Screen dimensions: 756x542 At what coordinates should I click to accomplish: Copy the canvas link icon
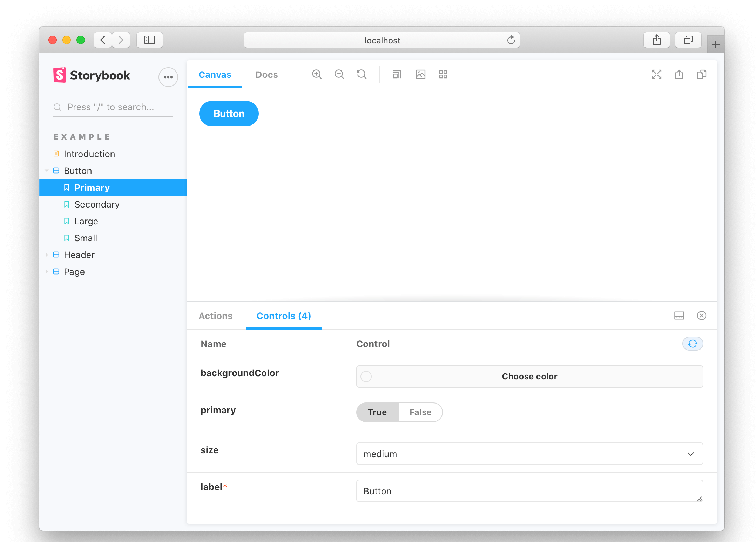tap(702, 74)
